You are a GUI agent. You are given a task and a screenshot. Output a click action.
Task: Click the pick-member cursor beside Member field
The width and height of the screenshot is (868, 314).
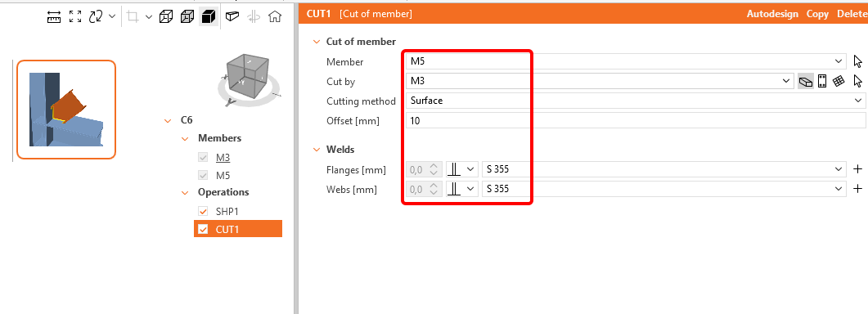[x=858, y=61]
